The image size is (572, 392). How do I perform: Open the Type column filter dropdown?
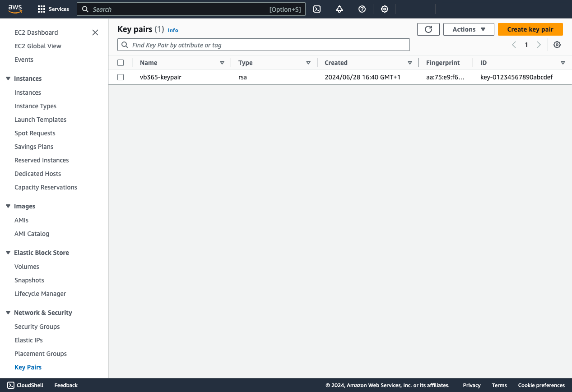click(308, 62)
